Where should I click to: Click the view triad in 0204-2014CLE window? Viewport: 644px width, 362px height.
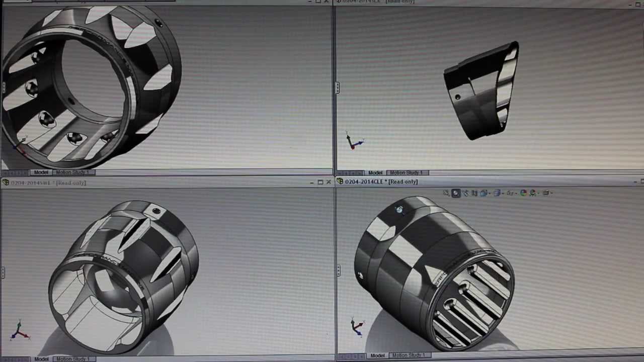point(357,327)
